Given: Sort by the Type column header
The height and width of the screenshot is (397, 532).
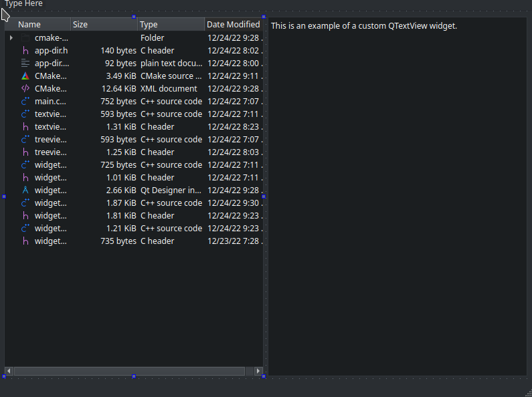Looking at the screenshot, I should [167, 25].
